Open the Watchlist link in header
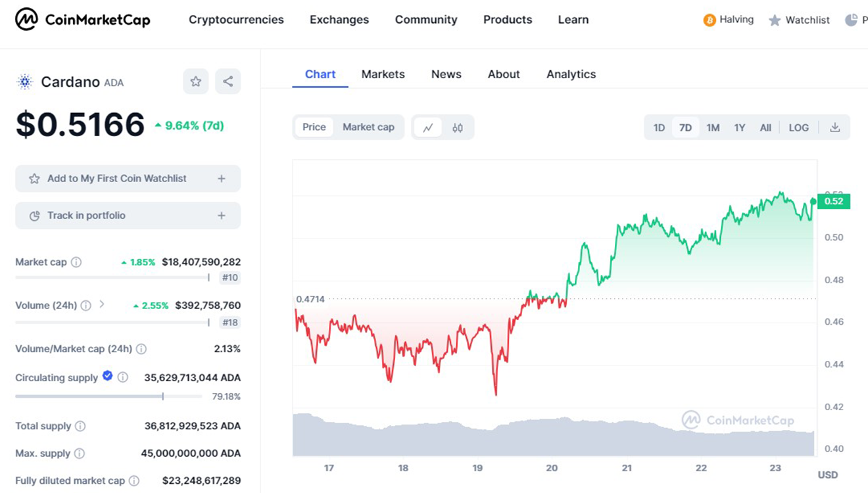Viewport: 868px width, 493px height. click(800, 20)
